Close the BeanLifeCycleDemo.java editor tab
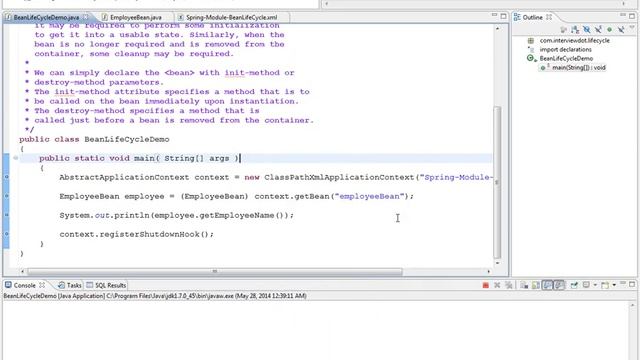 86,17
